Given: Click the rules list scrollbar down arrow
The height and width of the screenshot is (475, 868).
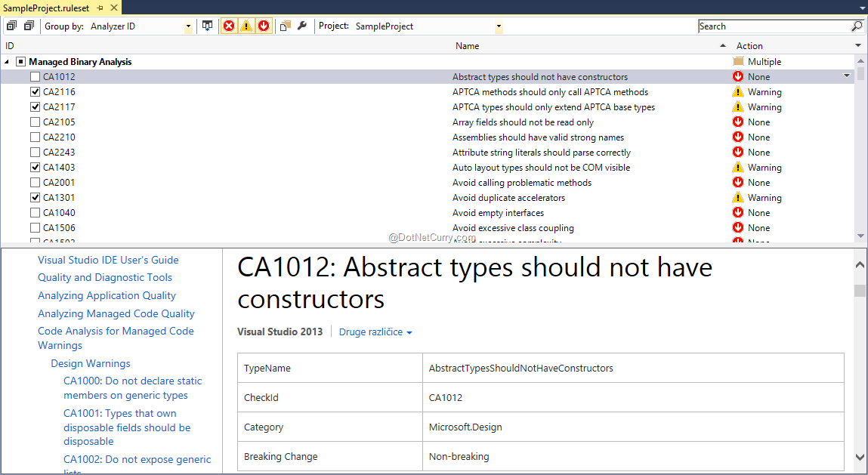Looking at the screenshot, I should pyautogui.click(x=860, y=236).
